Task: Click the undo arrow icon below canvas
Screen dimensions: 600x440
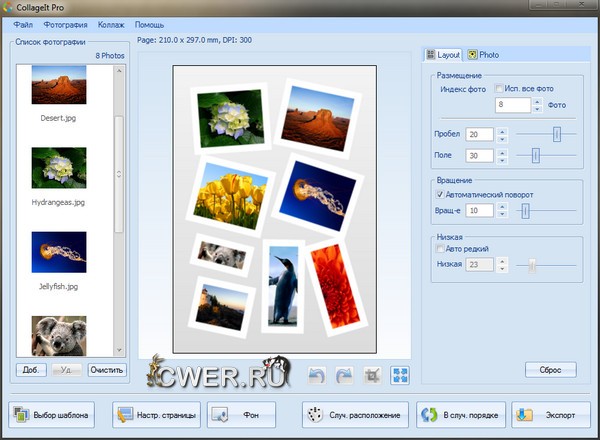Action: [x=317, y=374]
